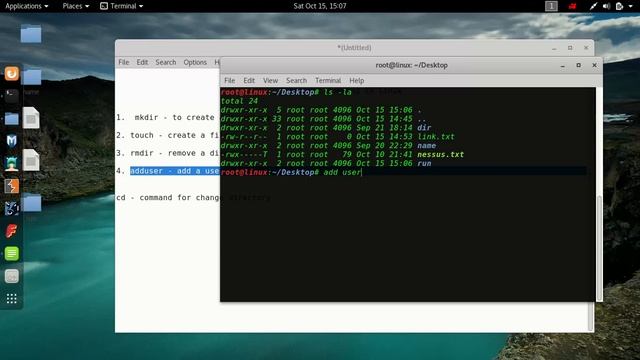Image resolution: width=640 pixels, height=360 pixels.
Task: Click the pen-shaped tray icon in top bar
Action: click(x=593, y=6)
